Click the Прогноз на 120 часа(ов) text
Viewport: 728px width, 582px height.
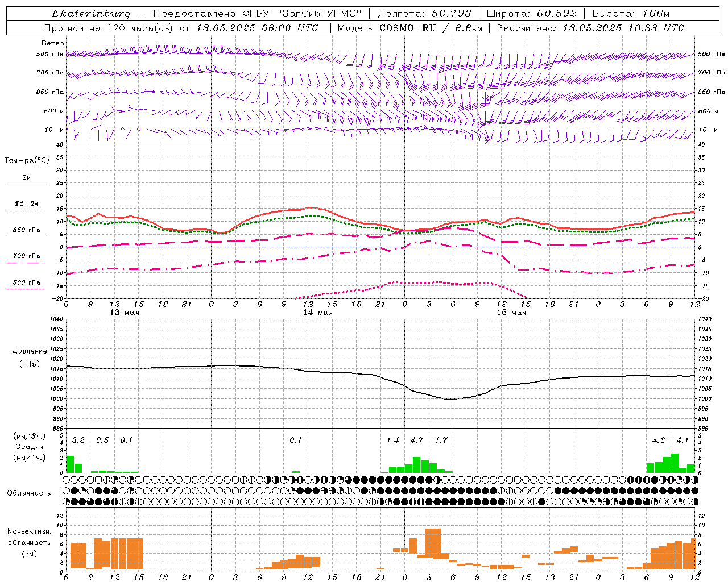pos(110,28)
